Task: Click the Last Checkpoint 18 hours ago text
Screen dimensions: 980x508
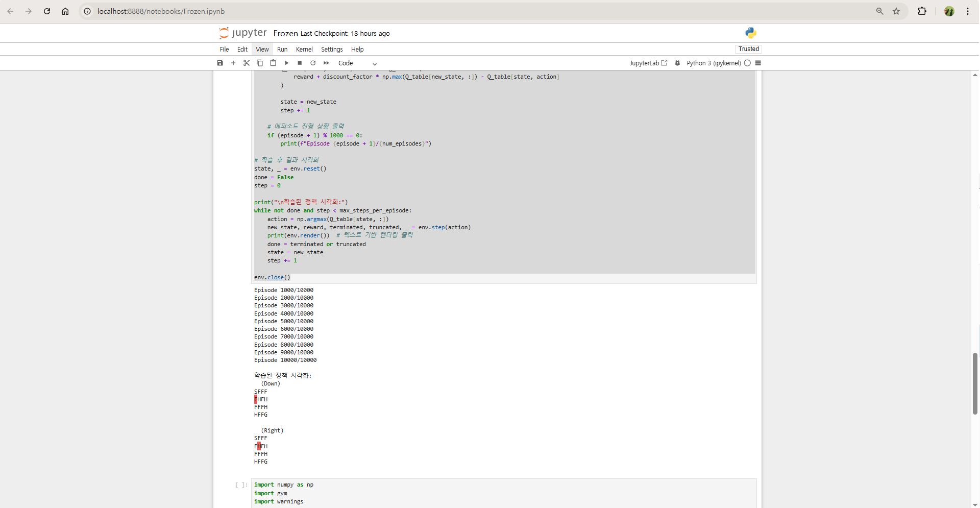Action: [x=345, y=34]
